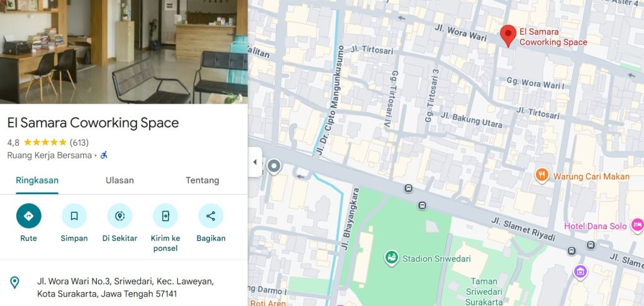Click the wheelchair accessibility icon
The image size is (644, 306).
[x=104, y=155]
